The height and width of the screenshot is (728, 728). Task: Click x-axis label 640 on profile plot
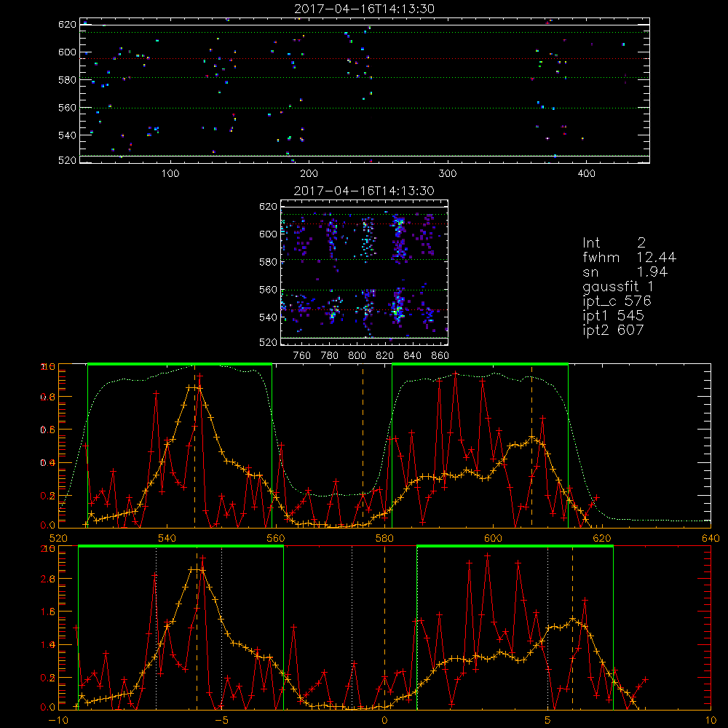(711, 538)
